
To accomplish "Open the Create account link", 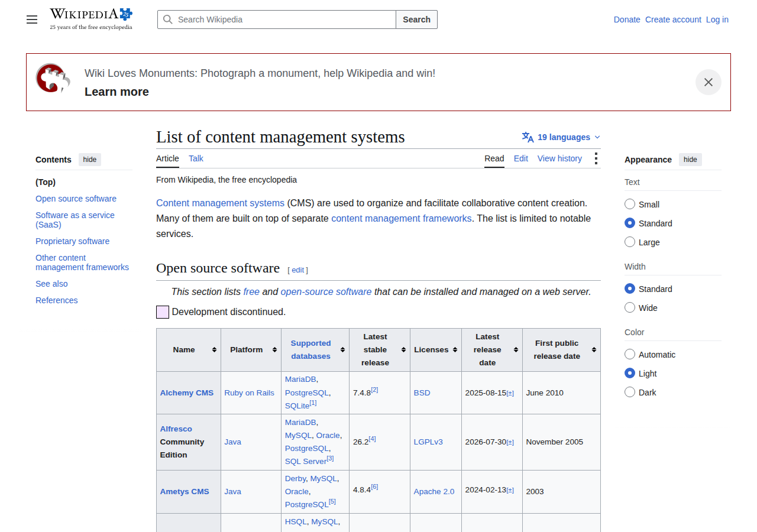I will (x=673, y=20).
